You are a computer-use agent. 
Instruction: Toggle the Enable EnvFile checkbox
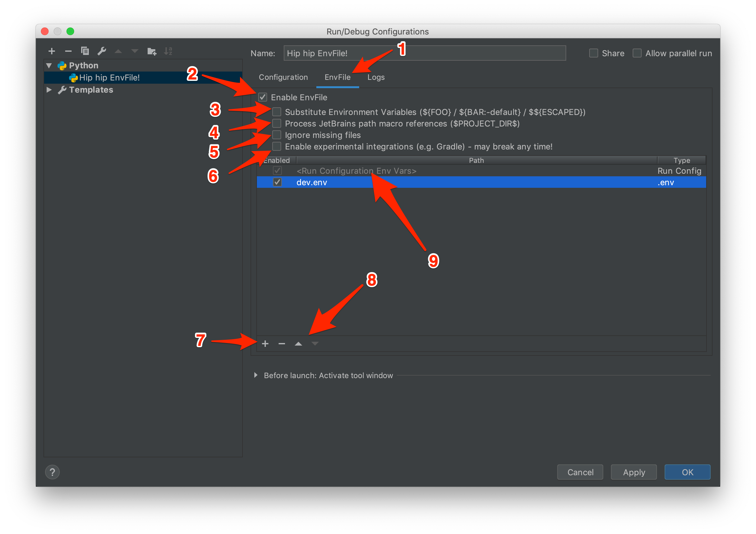(263, 97)
